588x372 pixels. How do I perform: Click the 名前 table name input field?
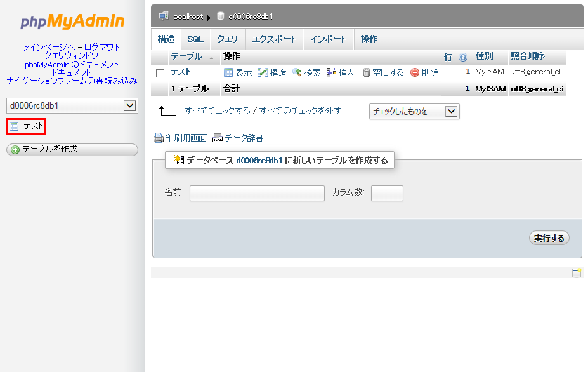pos(257,193)
